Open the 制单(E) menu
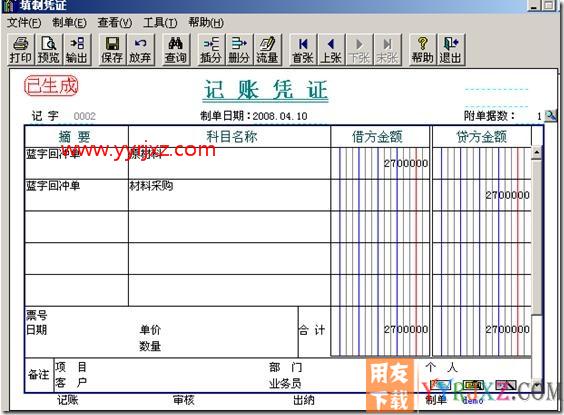Screen dimensions: 564x415 69,23
